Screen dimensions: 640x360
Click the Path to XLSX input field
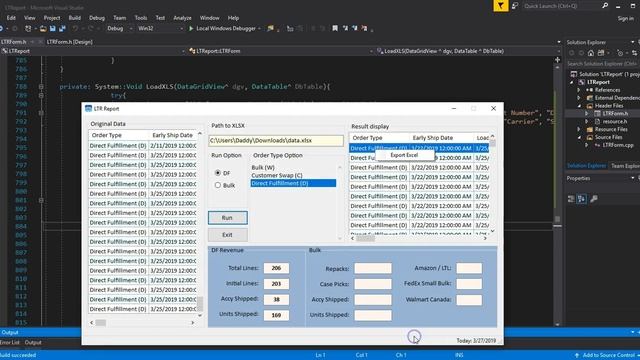(x=276, y=140)
